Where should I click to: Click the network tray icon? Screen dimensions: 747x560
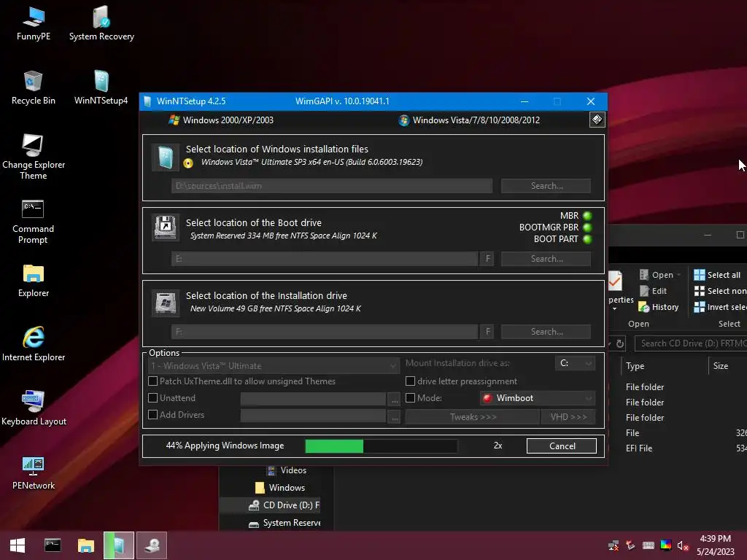tap(614, 545)
